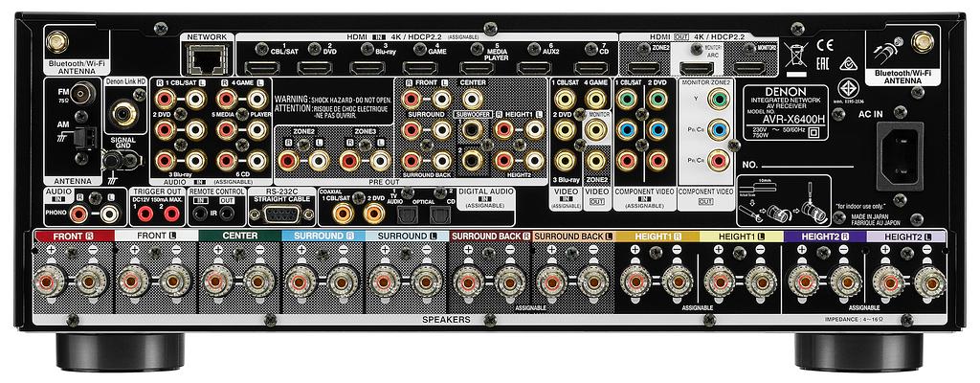Viewport: 980px width, 383px height.
Task: Click the component video out Y jack
Action: point(718,99)
